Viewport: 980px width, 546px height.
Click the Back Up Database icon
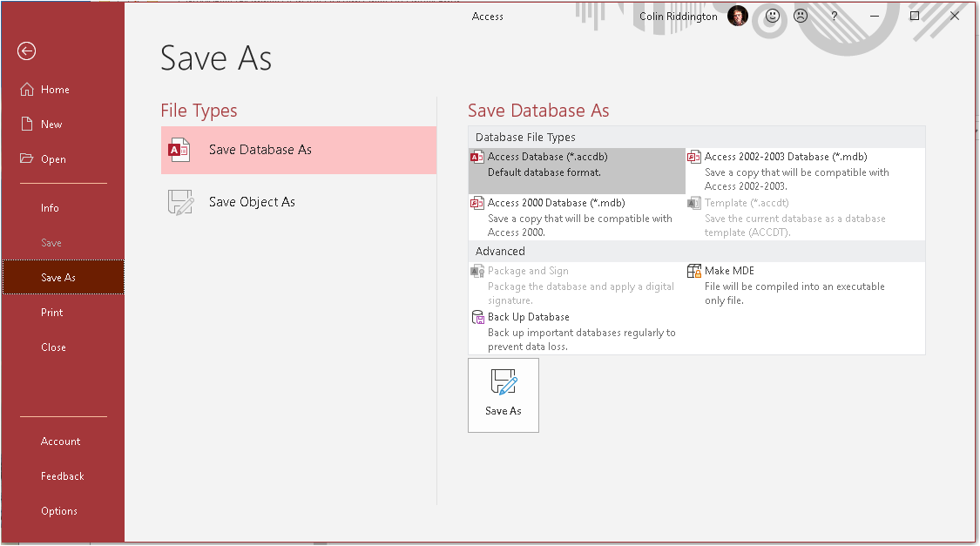click(477, 317)
